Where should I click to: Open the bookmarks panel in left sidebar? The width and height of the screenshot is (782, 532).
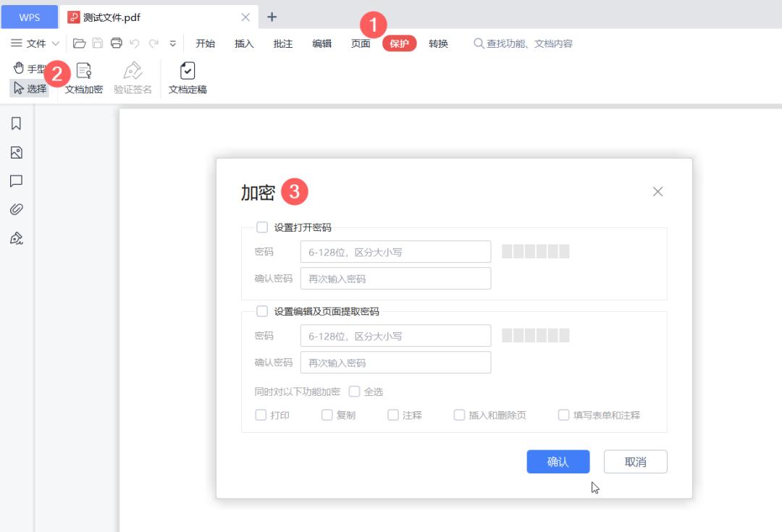click(x=17, y=123)
